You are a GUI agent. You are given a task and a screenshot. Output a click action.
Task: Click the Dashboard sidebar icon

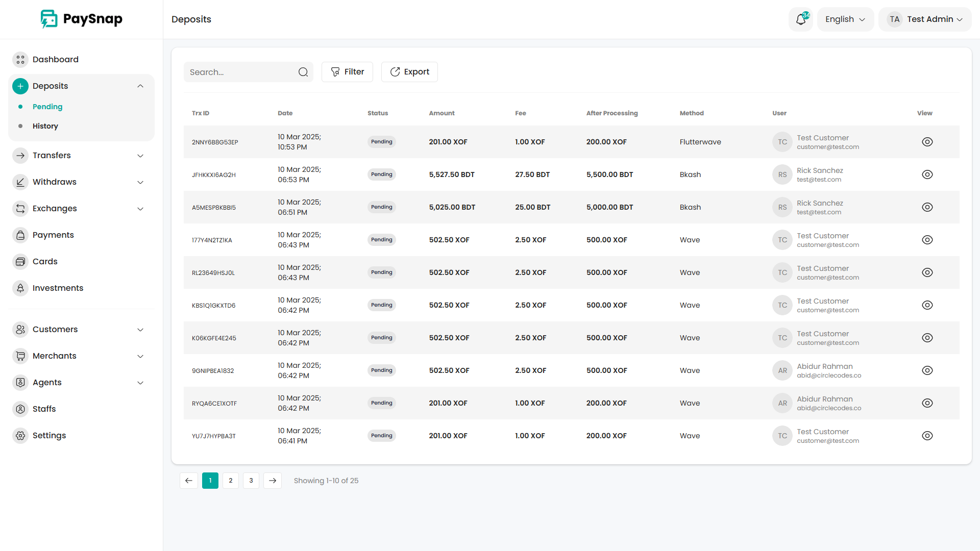point(20,60)
